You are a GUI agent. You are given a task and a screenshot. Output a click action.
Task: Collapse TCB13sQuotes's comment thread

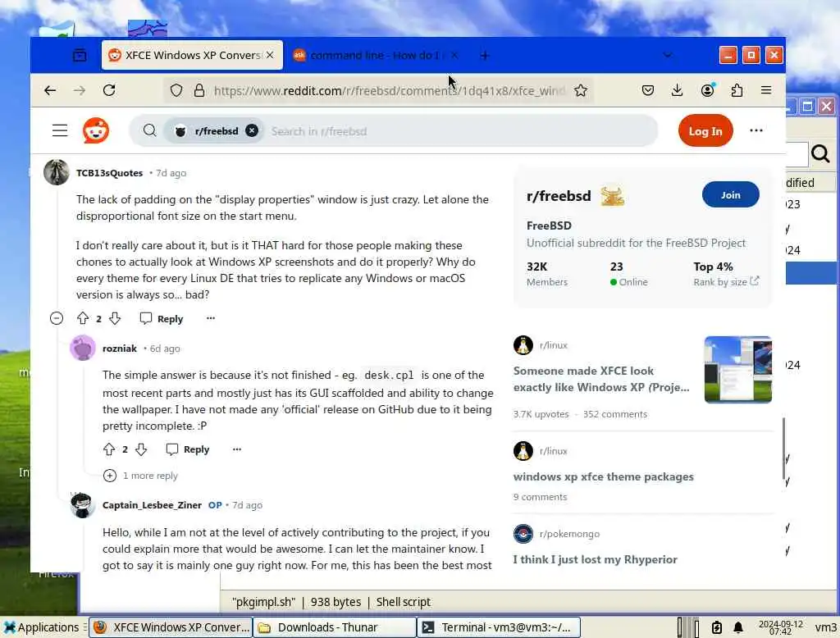click(x=57, y=319)
